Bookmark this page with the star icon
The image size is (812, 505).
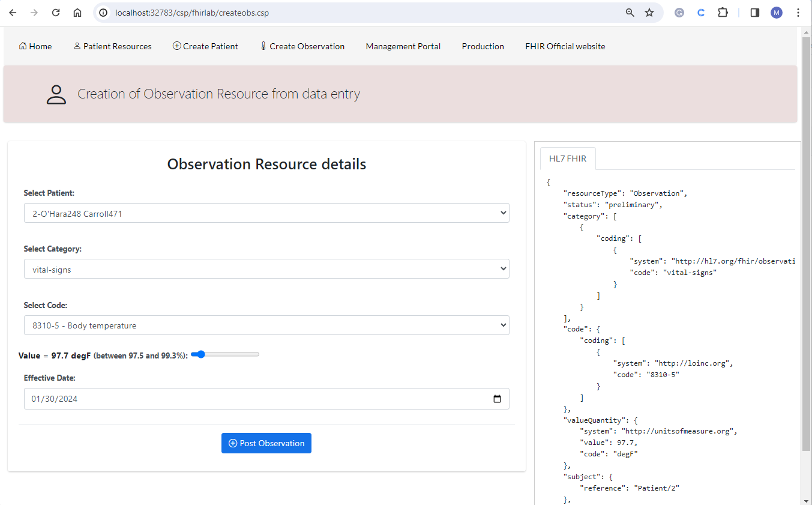click(x=649, y=13)
